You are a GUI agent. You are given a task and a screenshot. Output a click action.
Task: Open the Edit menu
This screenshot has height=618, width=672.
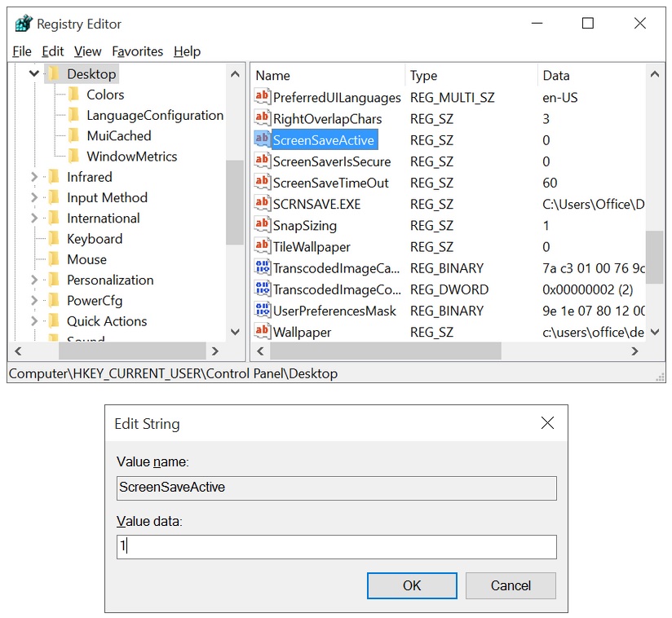click(52, 51)
